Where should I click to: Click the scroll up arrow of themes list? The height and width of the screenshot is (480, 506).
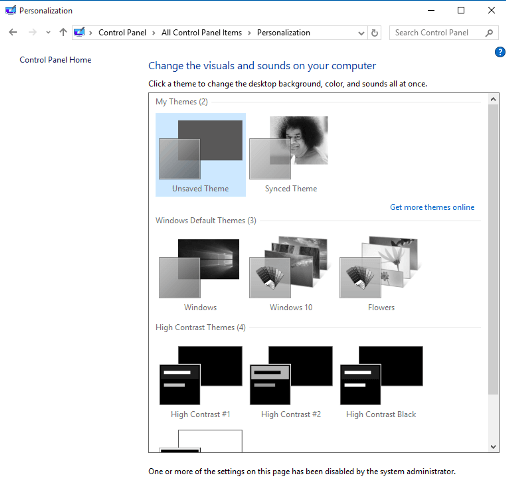[493, 99]
